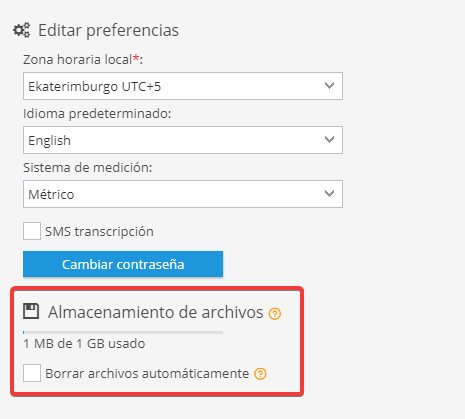
Task: Click the gears icon beside Editar preferencias
Action: click(22, 30)
